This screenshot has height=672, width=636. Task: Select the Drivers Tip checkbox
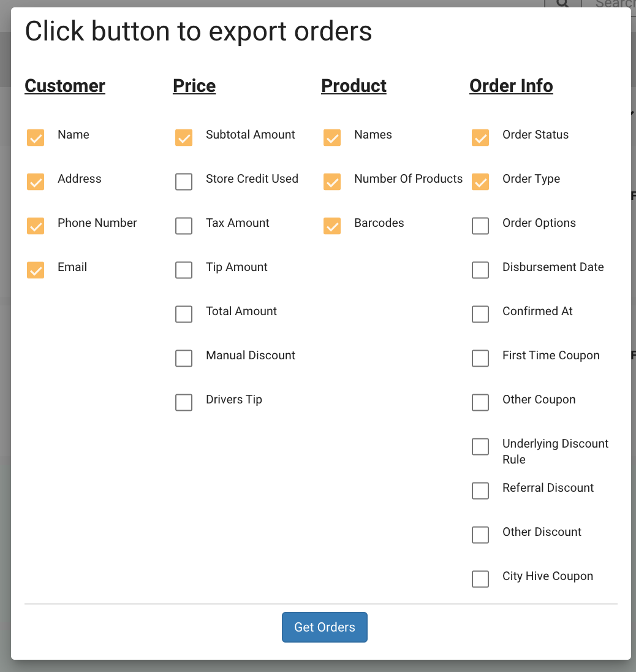(x=184, y=402)
